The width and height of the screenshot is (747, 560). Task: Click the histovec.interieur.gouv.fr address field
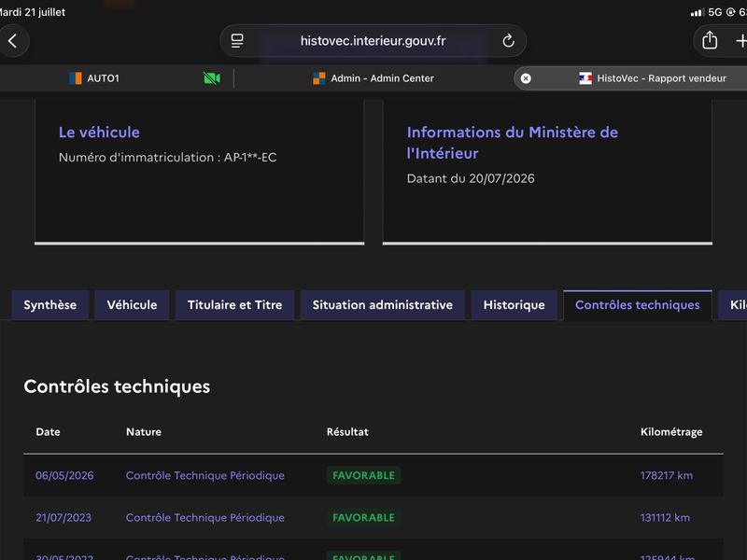(373, 41)
